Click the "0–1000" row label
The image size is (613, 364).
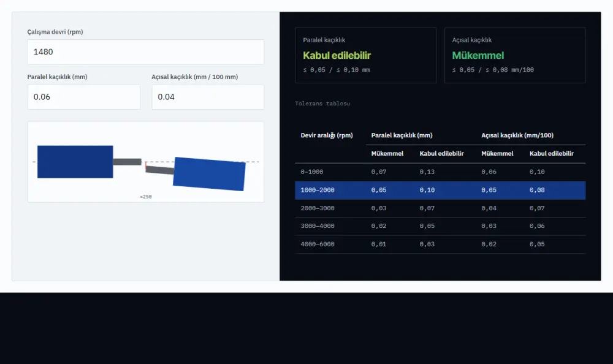point(312,172)
